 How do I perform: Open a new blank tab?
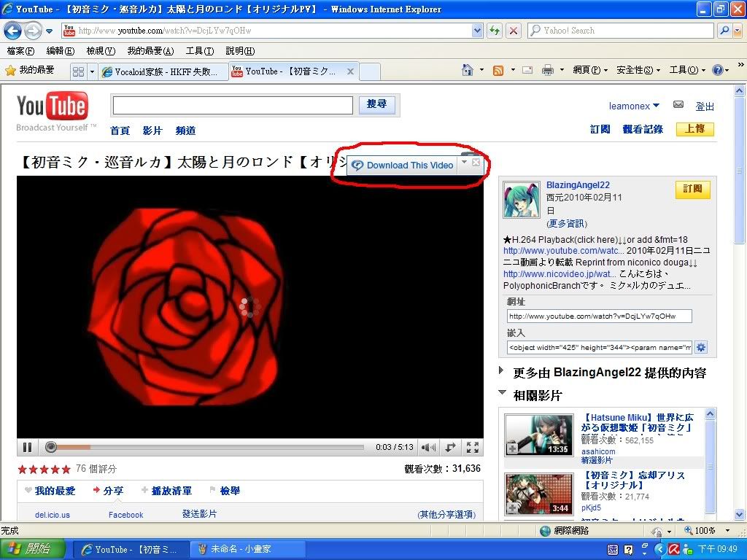pos(370,72)
